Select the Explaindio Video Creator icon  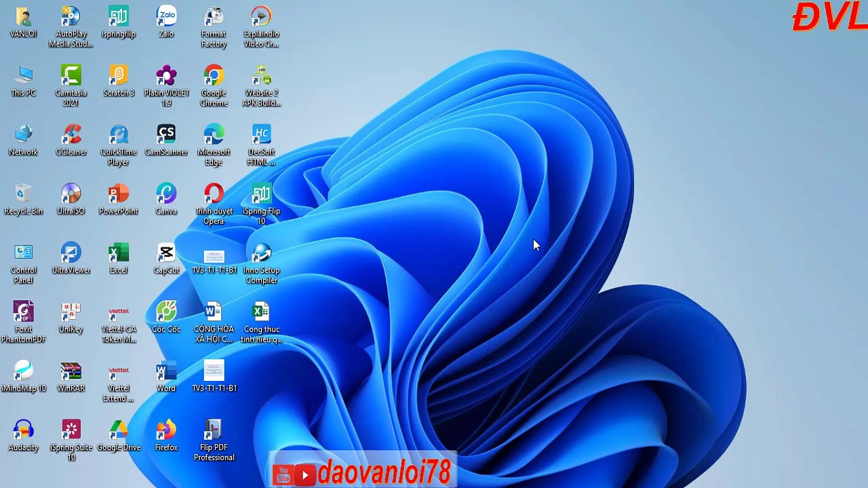261,27
